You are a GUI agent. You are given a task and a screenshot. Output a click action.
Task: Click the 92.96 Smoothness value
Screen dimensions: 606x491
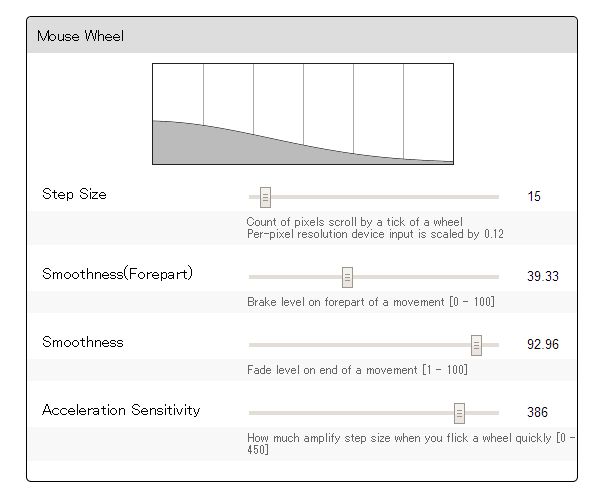(x=543, y=344)
